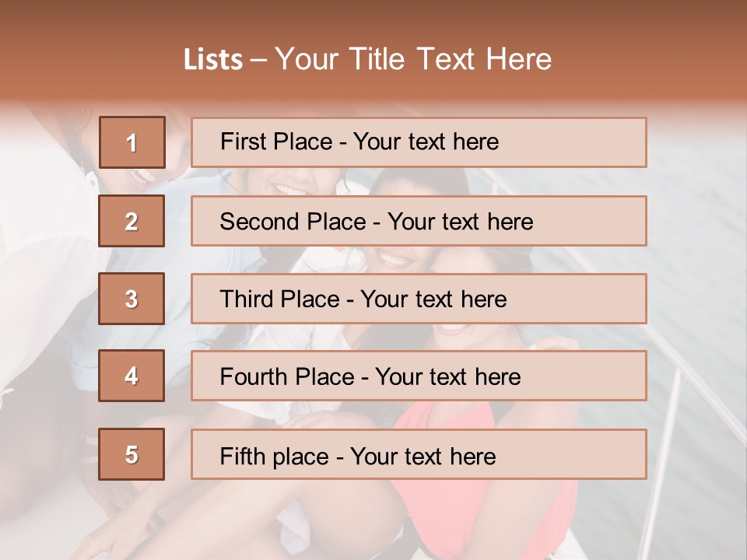This screenshot has width=747, height=560.
Task: Click the bold word Lists in title
Action: (213, 59)
